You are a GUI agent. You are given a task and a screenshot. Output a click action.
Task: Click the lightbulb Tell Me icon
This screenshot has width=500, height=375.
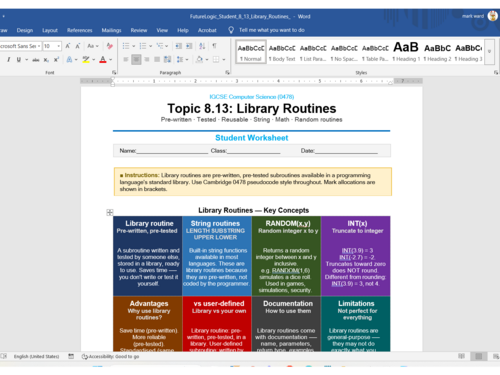(x=231, y=30)
